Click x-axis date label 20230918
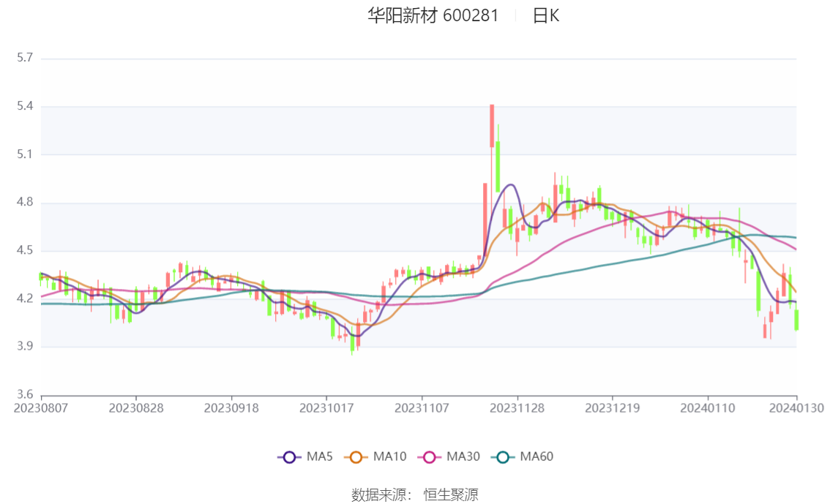The height and width of the screenshot is (504, 830). (x=231, y=408)
